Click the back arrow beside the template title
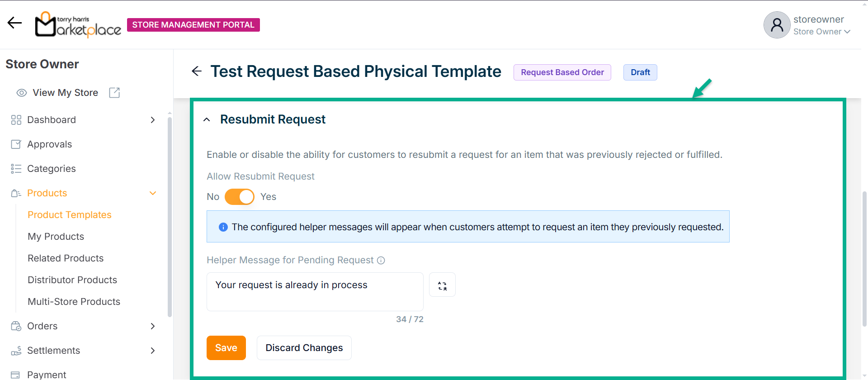This screenshot has height=380, width=868. 197,71
